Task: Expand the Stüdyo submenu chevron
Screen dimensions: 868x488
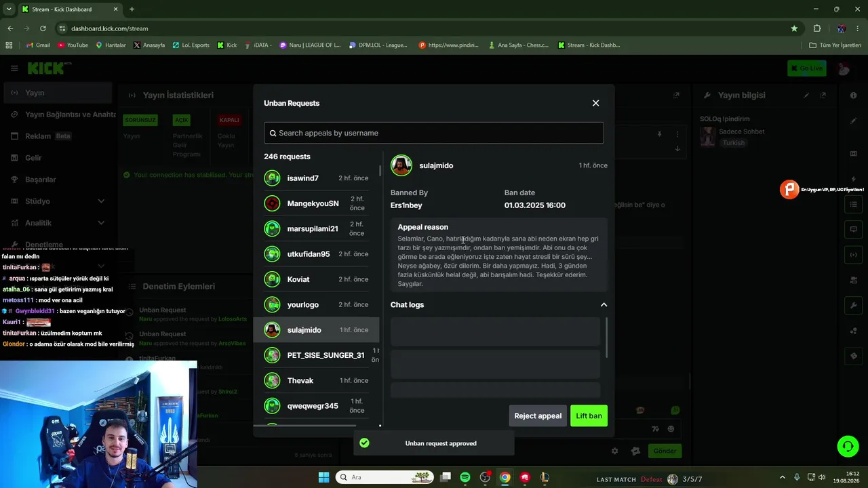Action: [101, 201]
